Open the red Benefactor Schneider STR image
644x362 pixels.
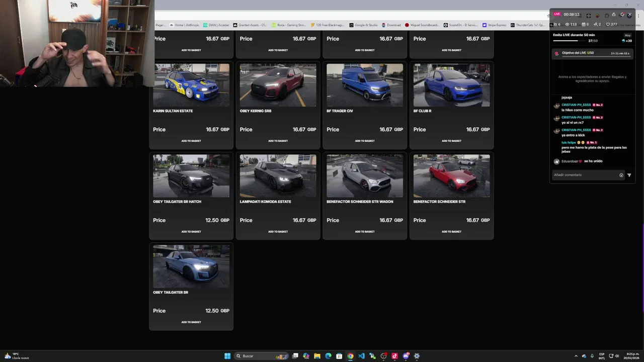click(x=451, y=176)
